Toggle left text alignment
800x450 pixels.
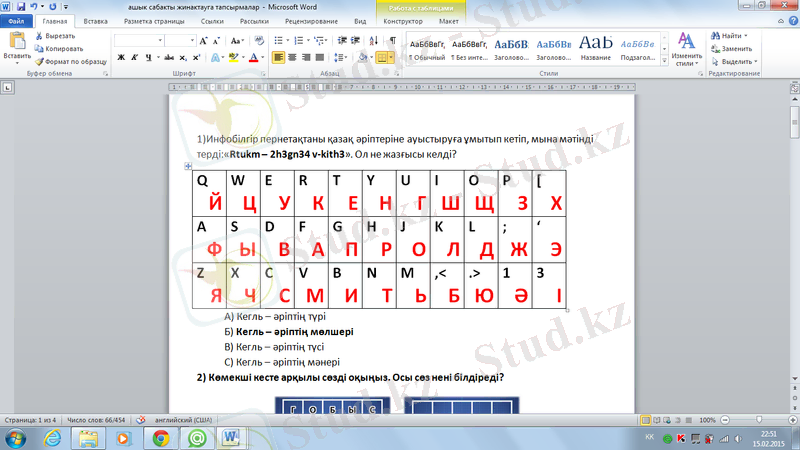[x=279, y=58]
